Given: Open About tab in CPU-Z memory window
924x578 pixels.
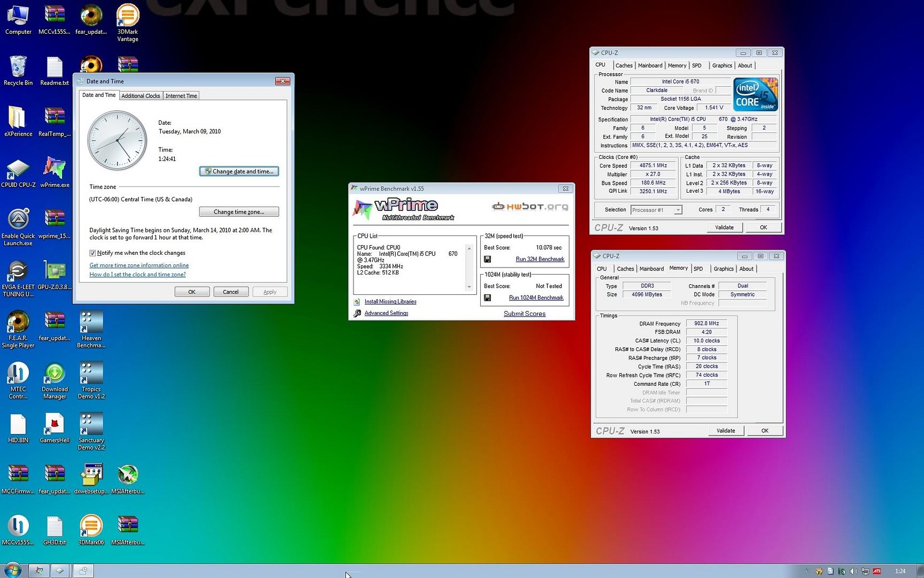Looking at the screenshot, I should 746,269.
